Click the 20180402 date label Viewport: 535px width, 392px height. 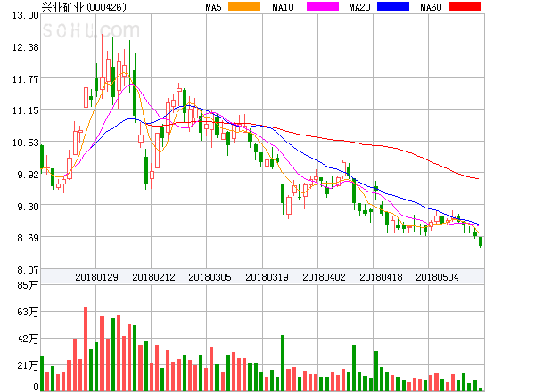click(x=324, y=277)
